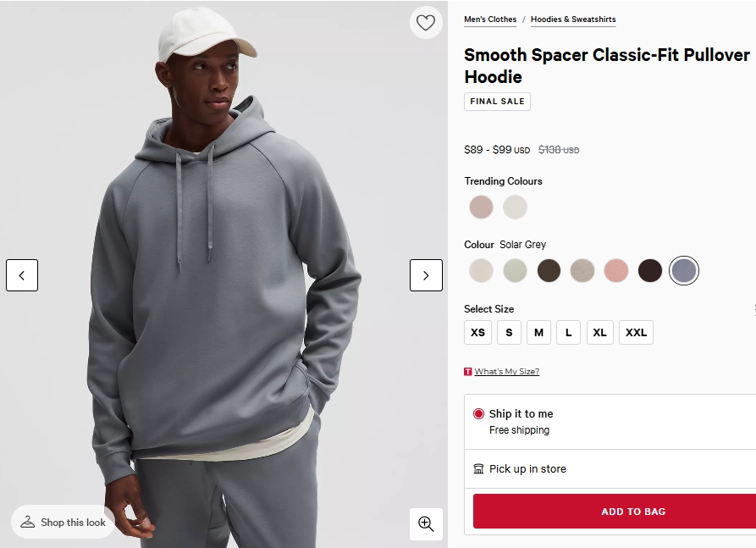The width and height of the screenshot is (756, 548).
Task: Go to previous product image
Action: [22, 275]
